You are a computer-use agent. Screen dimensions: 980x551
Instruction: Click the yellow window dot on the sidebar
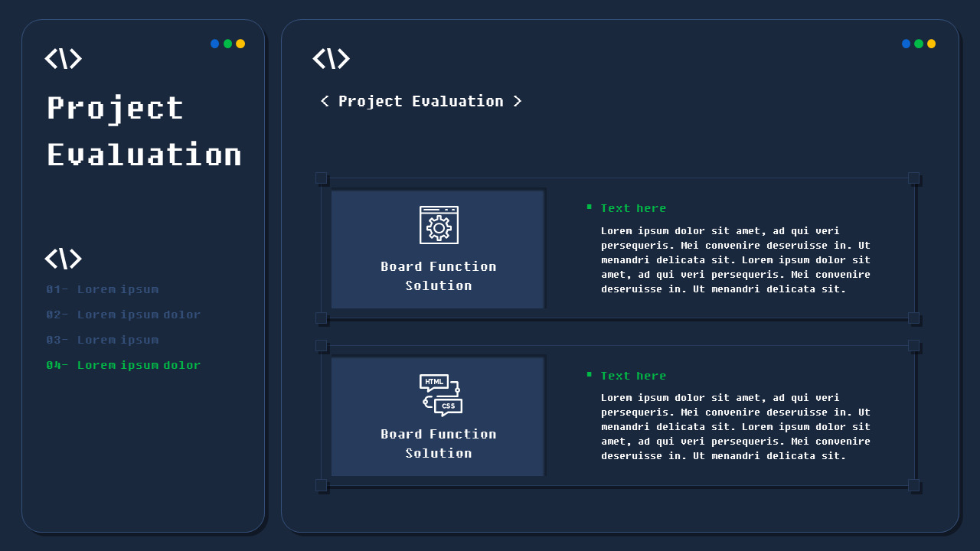(x=240, y=44)
